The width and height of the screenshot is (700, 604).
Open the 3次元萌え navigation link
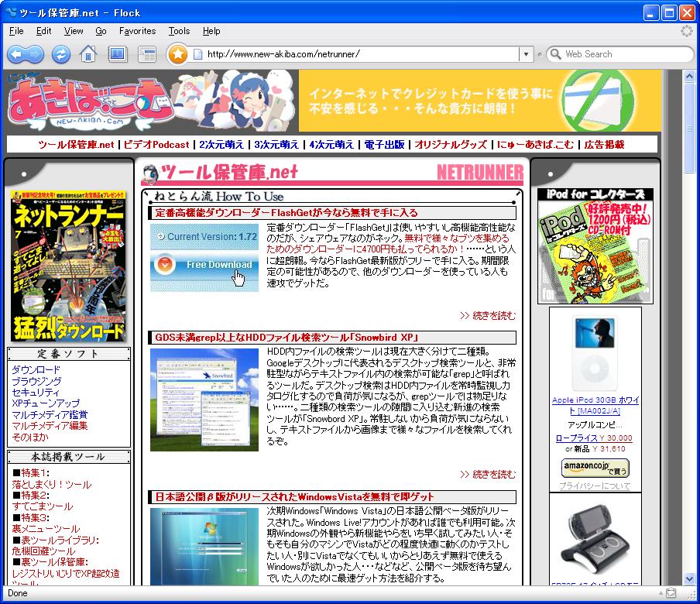click(276, 145)
